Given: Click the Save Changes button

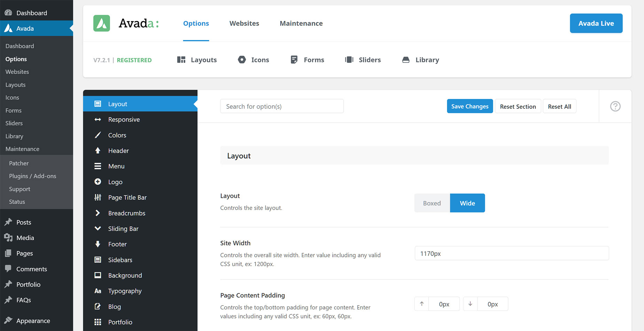Looking at the screenshot, I should [x=470, y=106].
